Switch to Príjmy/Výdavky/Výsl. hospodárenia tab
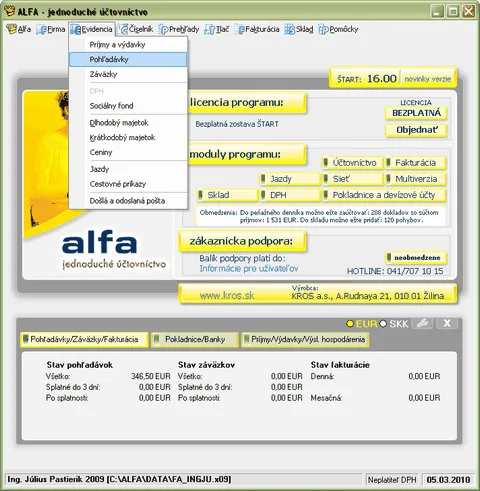The width and height of the screenshot is (480, 491). pos(305,339)
